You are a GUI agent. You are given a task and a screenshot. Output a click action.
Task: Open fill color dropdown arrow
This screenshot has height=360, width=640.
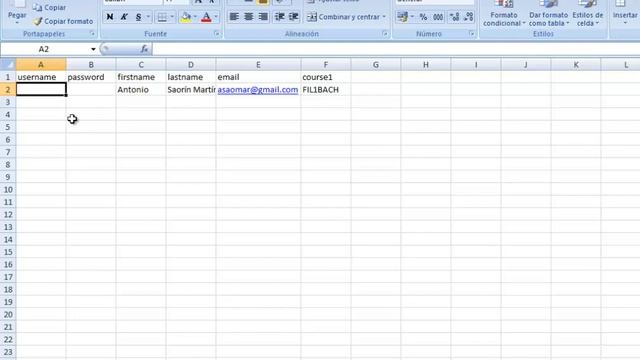tap(195, 17)
